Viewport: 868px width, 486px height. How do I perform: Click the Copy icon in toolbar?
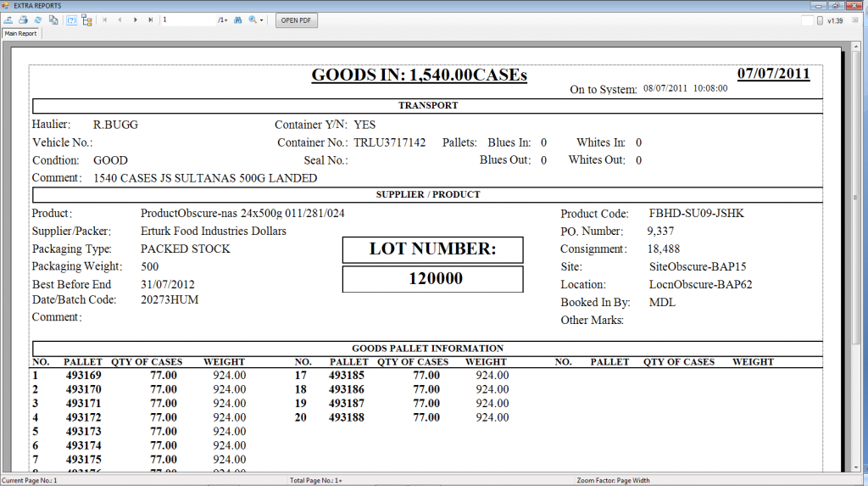(x=53, y=20)
